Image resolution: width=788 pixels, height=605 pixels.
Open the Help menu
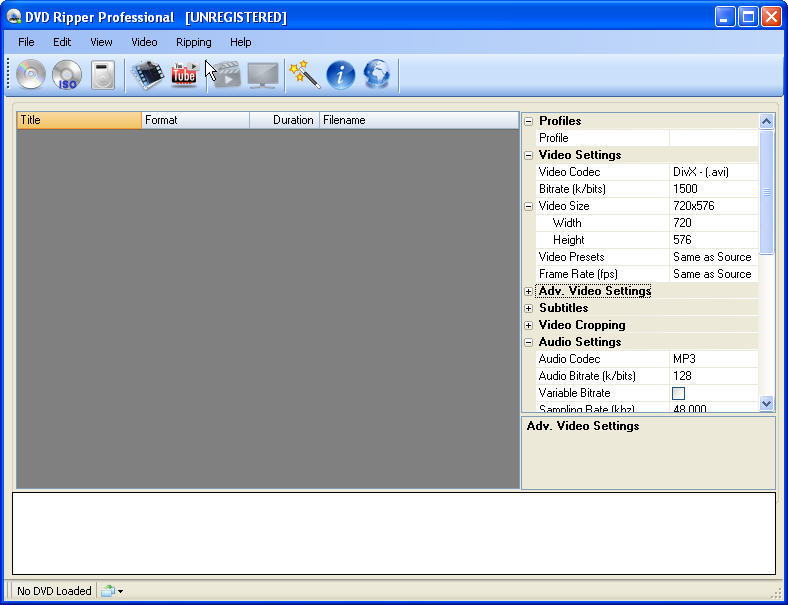pyautogui.click(x=240, y=42)
